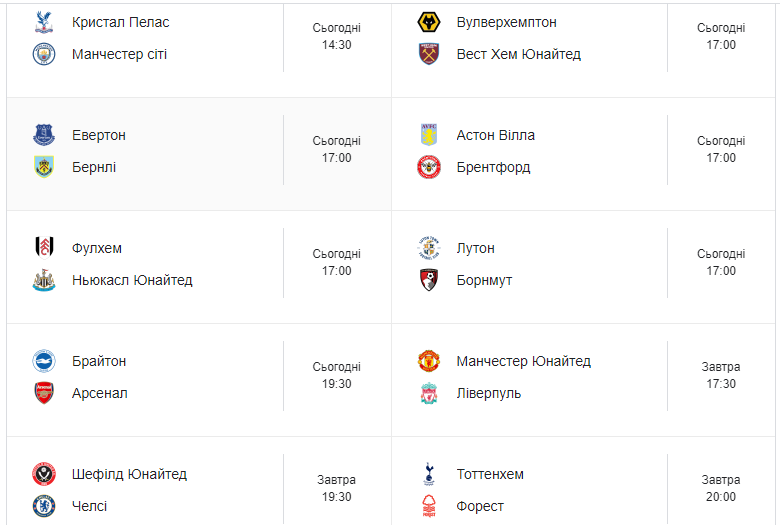Select the Брайтон team name
Image resolution: width=780 pixels, height=525 pixels.
click(x=98, y=361)
